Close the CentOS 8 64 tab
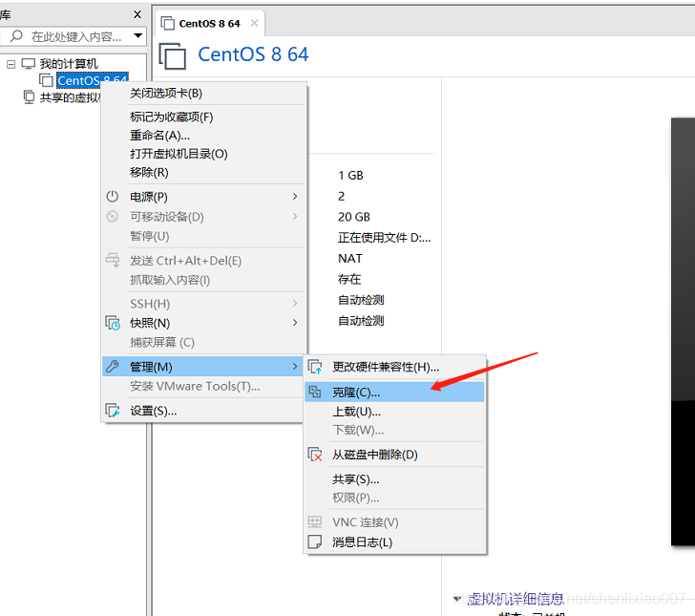Viewport: 695px width, 616px height. point(254,23)
